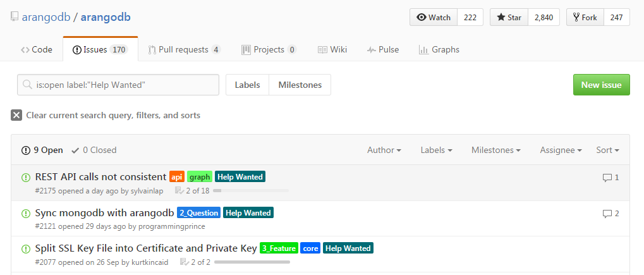Open the Wiki tab
The image size is (644, 275).
coord(332,50)
